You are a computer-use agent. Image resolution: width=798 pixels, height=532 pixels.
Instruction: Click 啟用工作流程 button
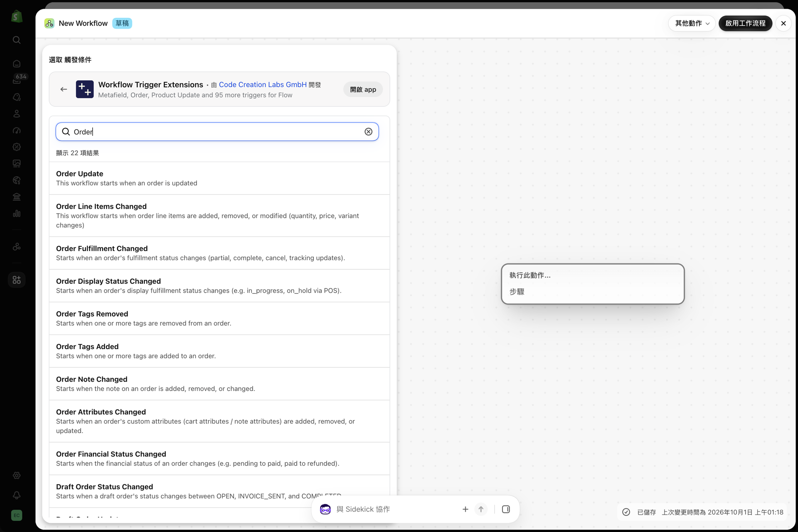[x=745, y=23]
